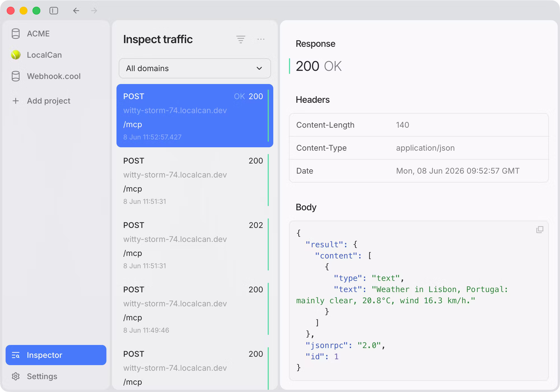Close the window with red button
Screen dimensions: 560x392
tap(11, 11)
